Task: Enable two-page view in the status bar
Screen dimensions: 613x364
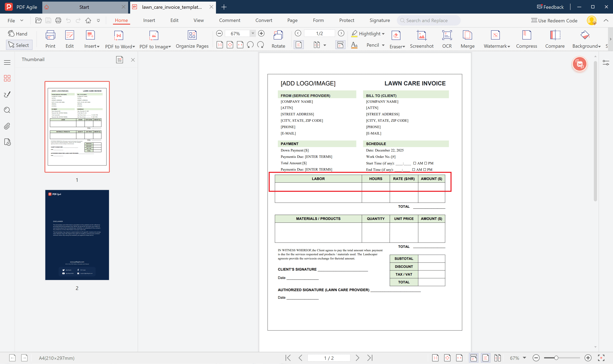Action: point(498,358)
